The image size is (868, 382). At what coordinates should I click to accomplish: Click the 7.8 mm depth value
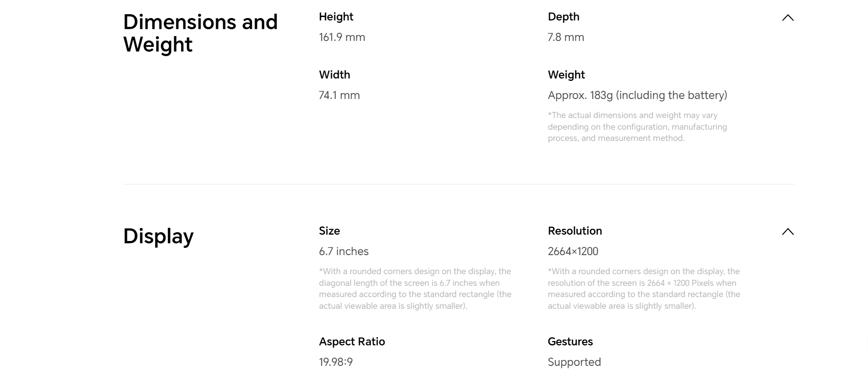pos(566,37)
